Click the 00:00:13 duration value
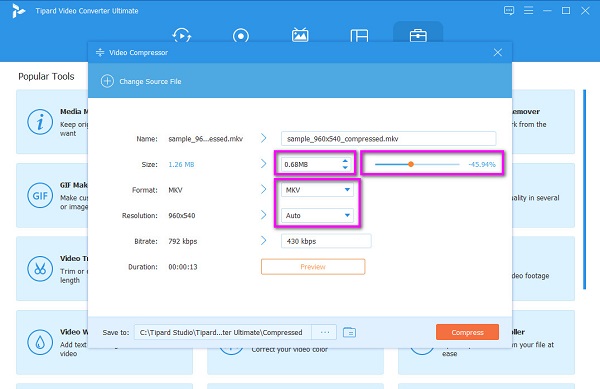 (183, 267)
